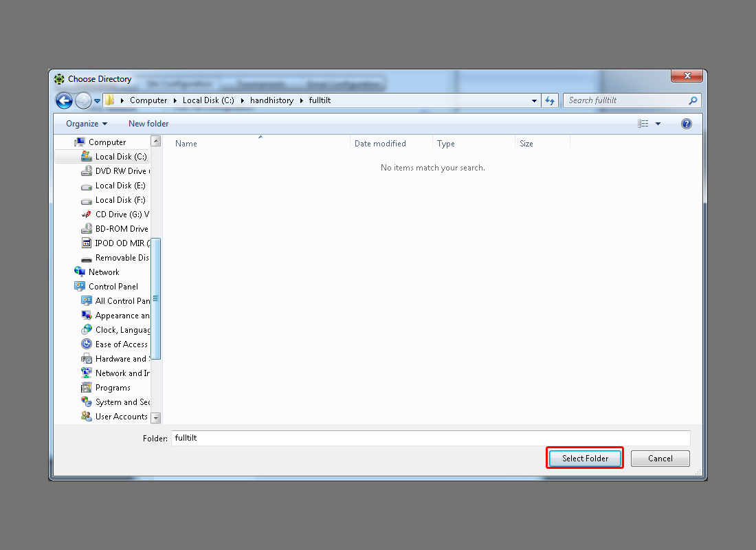
Task: Click the Select Folder button
Action: [x=585, y=459]
